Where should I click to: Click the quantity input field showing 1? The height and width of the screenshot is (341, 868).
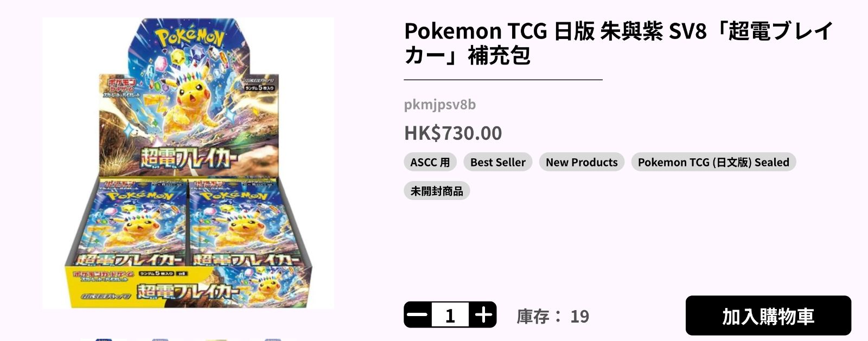(450, 315)
